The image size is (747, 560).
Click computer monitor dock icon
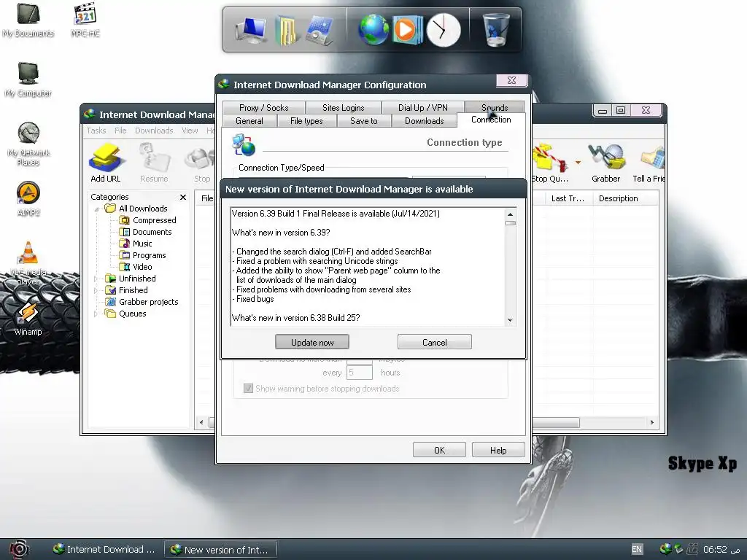tap(251, 31)
